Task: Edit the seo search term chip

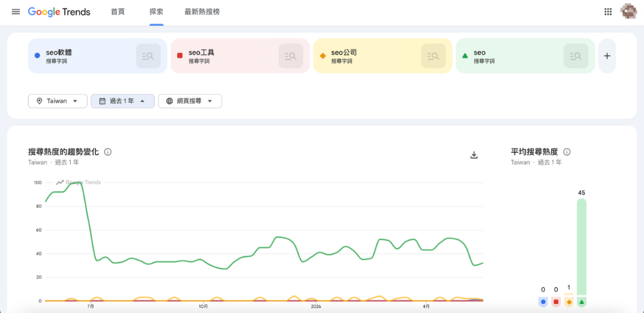Action: click(x=525, y=56)
